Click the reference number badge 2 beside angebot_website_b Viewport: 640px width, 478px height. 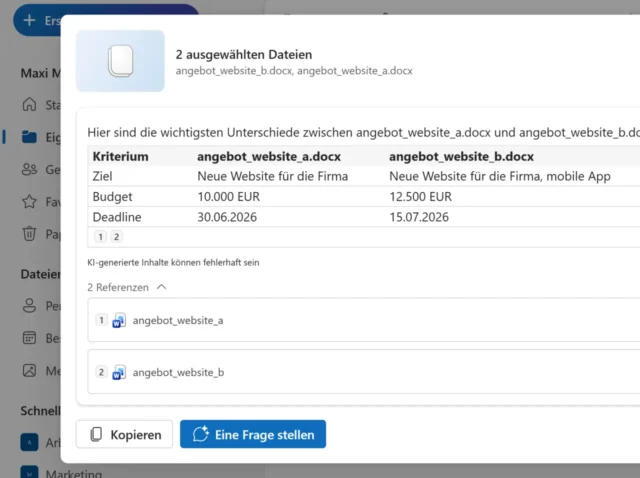coord(101,372)
